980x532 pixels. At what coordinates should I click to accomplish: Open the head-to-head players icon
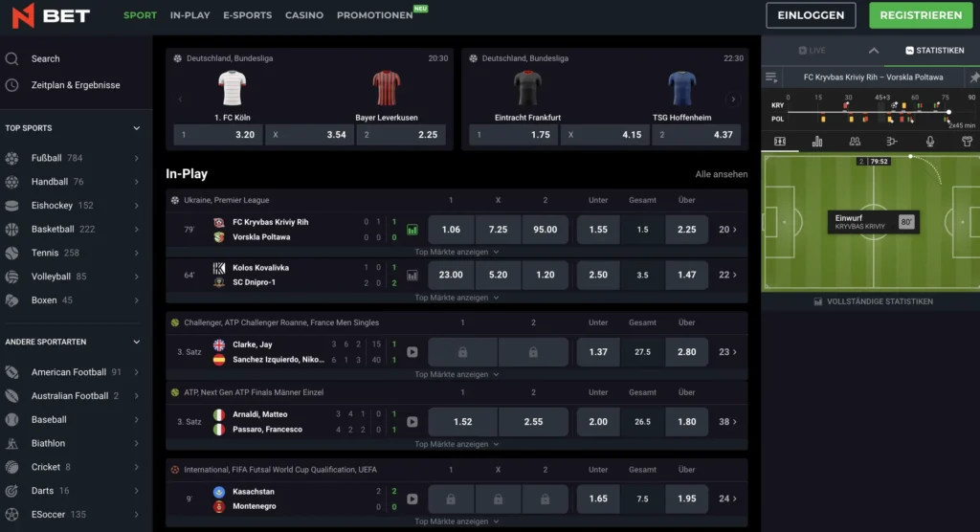click(x=855, y=142)
